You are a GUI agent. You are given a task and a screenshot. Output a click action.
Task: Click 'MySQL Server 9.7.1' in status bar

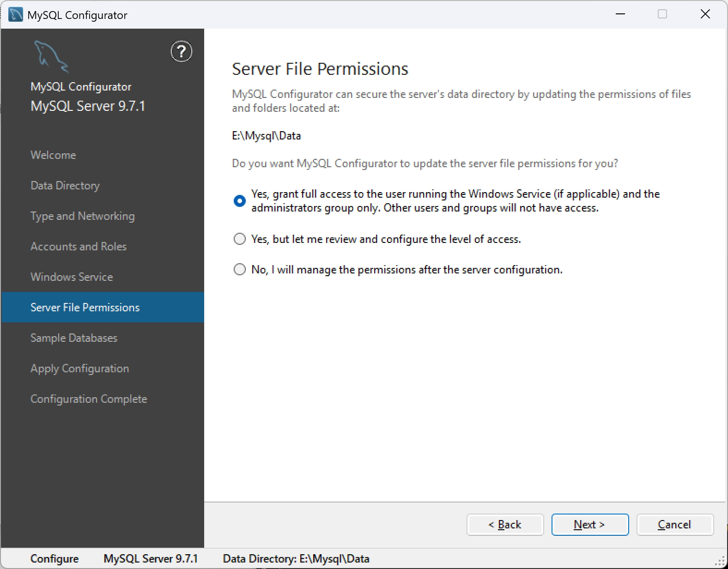click(x=151, y=559)
